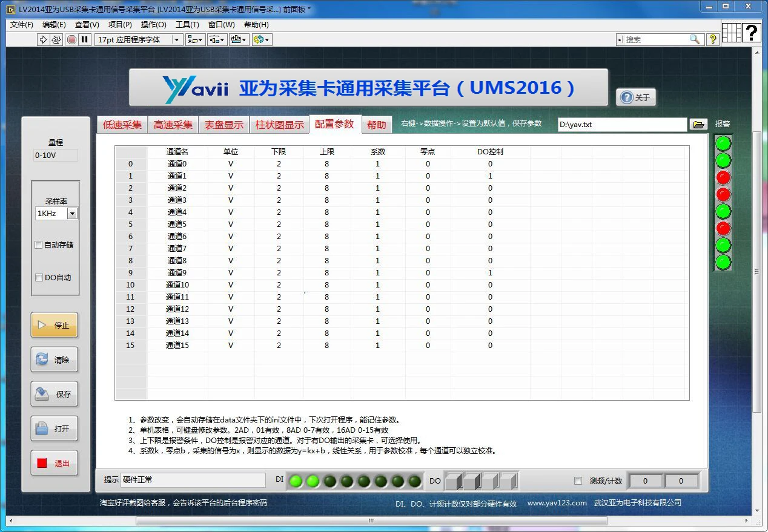768x532 pixels.
Task: Switch to the 柱状图显示 tab
Action: click(280, 125)
